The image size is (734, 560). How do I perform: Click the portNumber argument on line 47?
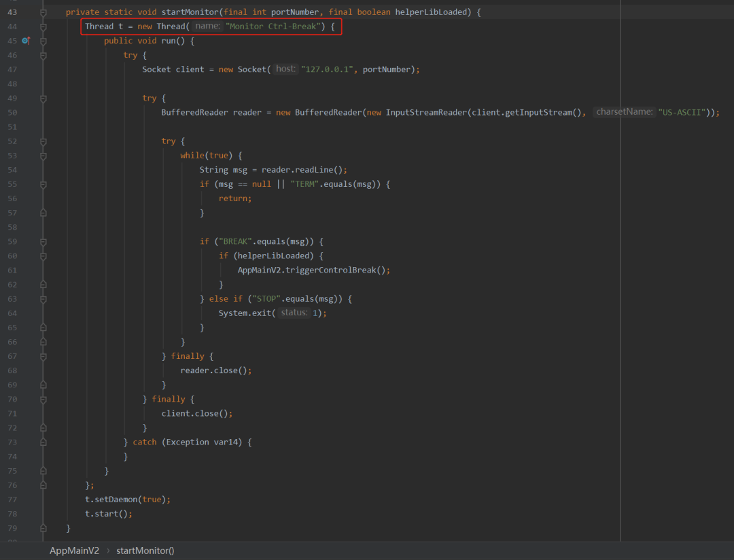(x=386, y=69)
